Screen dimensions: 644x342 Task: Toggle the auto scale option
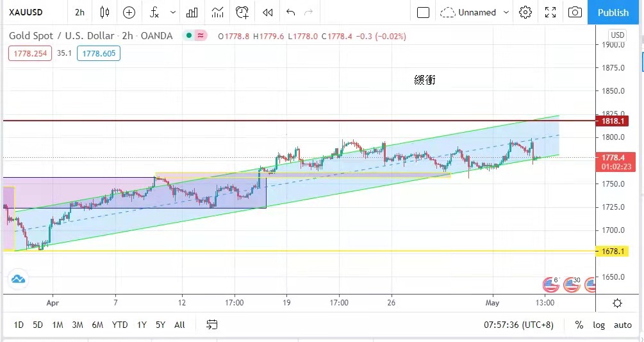(622, 325)
